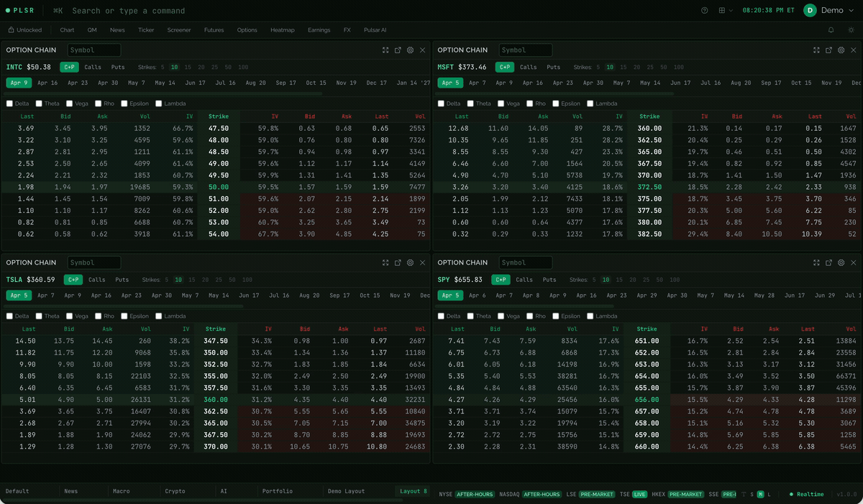The width and height of the screenshot is (863, 504).
Task: Switch to Portfolio layout tab at bottom
Action: pyautogui.click(x=278, y=491)
